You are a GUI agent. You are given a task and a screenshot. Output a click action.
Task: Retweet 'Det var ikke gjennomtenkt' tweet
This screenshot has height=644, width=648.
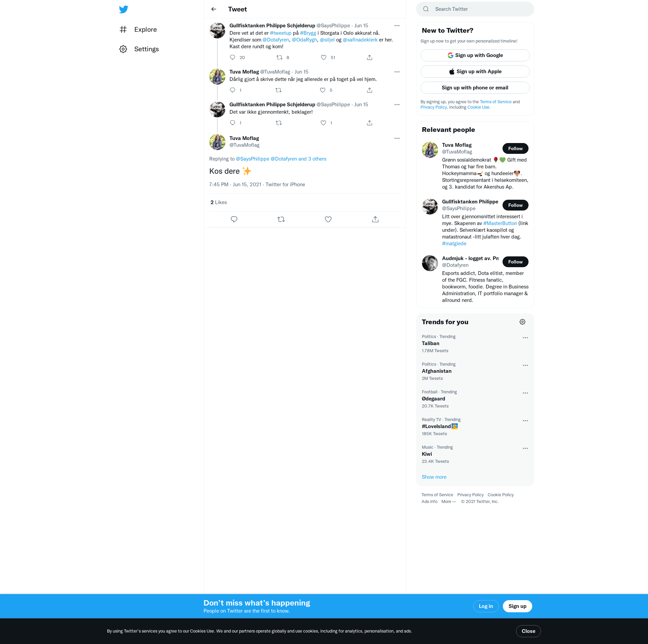click(279, 123)
